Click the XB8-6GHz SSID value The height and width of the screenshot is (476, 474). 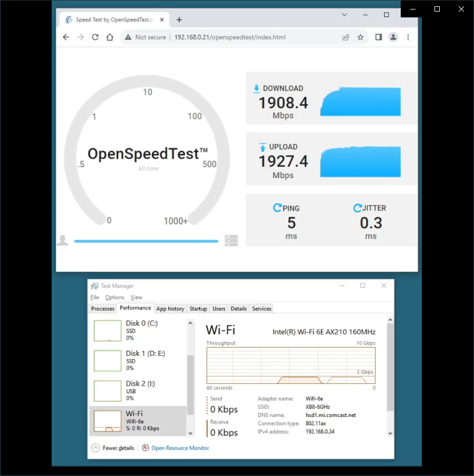click(317, 407)
